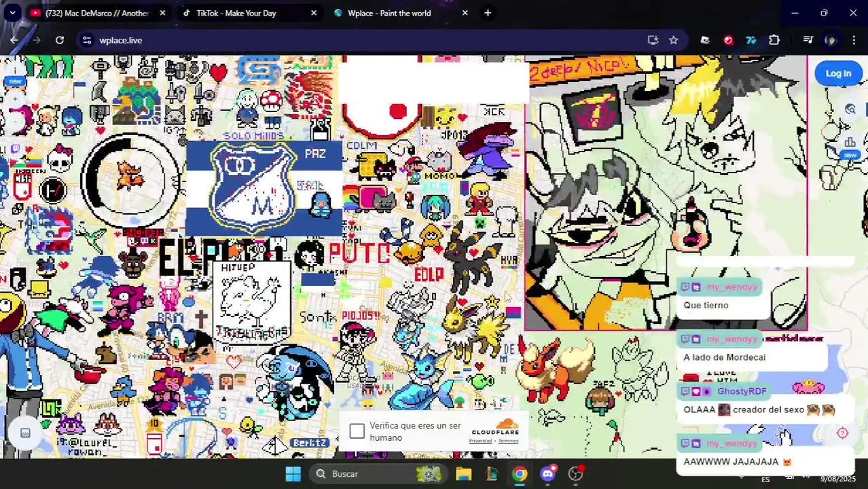View site information icon in address bar
Screen dimensions: 868x489
tap(87, 40)
